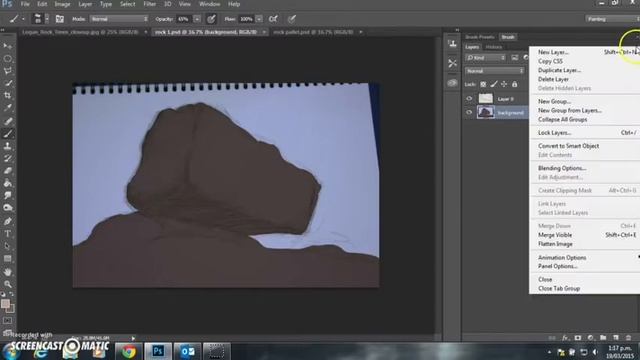Select the Polygonal Lasso tool
Viewport: 640px width, 360px height.
(7, 71)
